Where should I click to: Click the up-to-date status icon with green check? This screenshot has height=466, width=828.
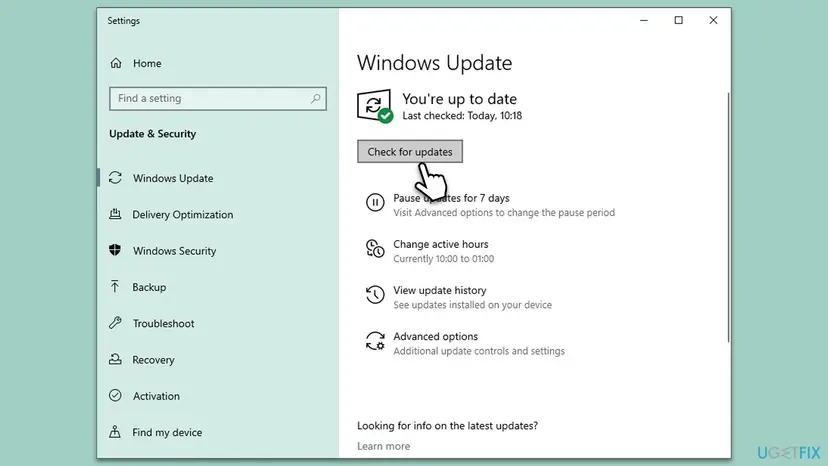click(375, 106)
